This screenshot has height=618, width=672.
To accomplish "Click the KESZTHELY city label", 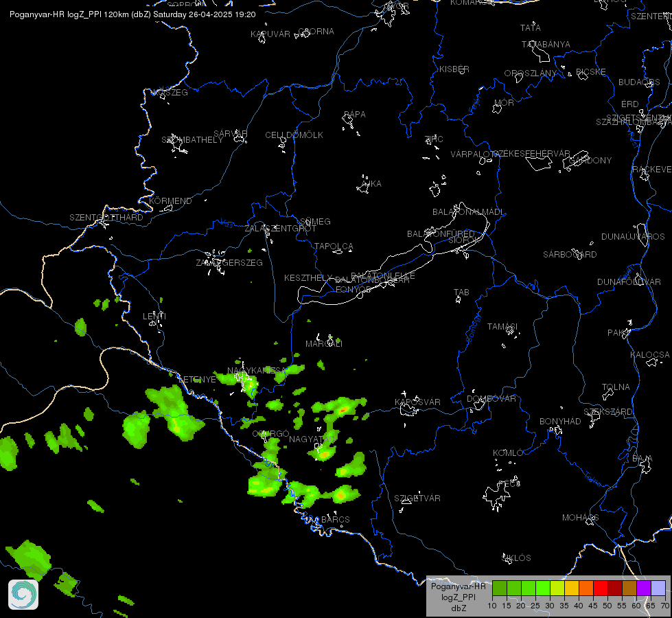I will click(308, 278).
